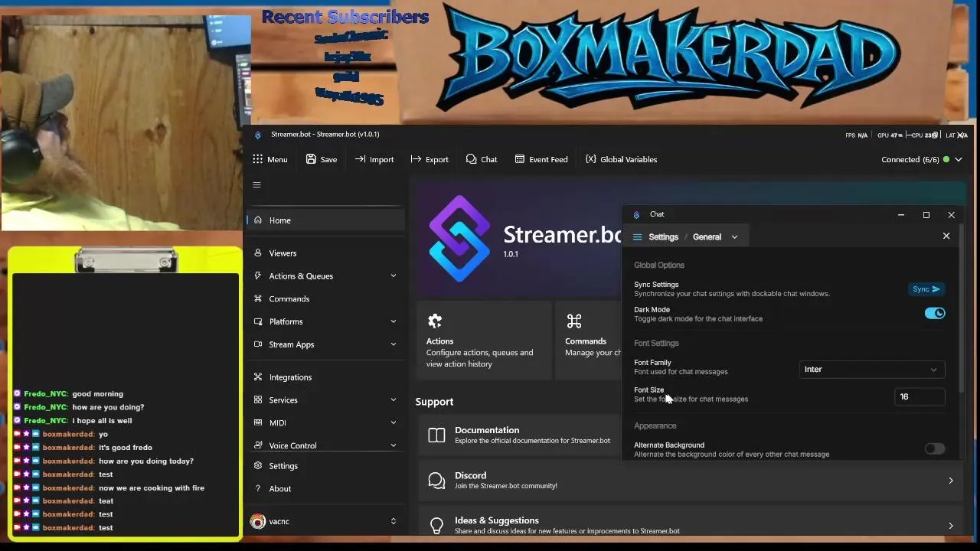
Task: Open the Documentation support link
Action: point(521,435)
